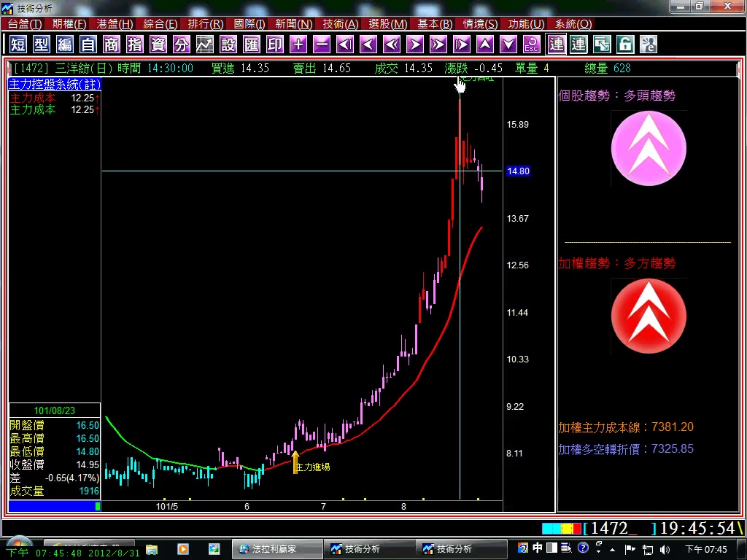Click the yellow 主力進場 arrow marker
Screen dimensions: 747x560
point(295,462)
